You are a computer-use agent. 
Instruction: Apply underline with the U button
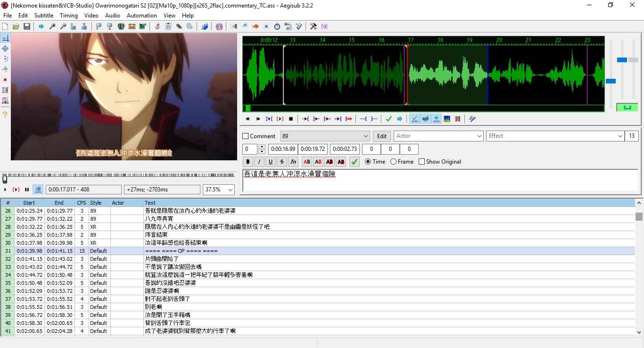pos(270,162)
